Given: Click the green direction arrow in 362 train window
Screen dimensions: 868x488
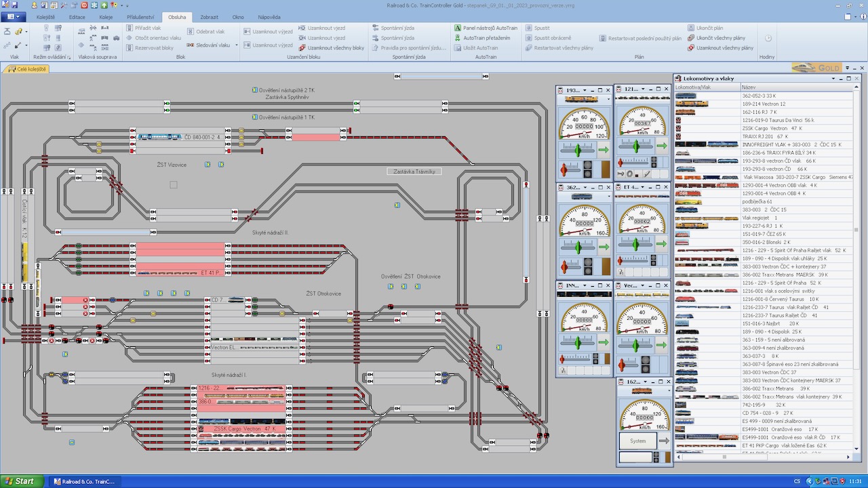Looking at the screenshot, I should [604, 247].
